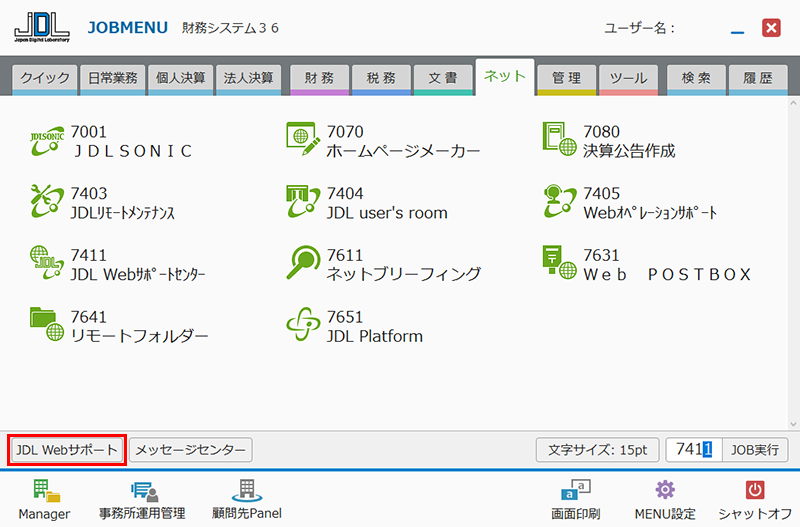Click the scrollbar down arrow

793,423
